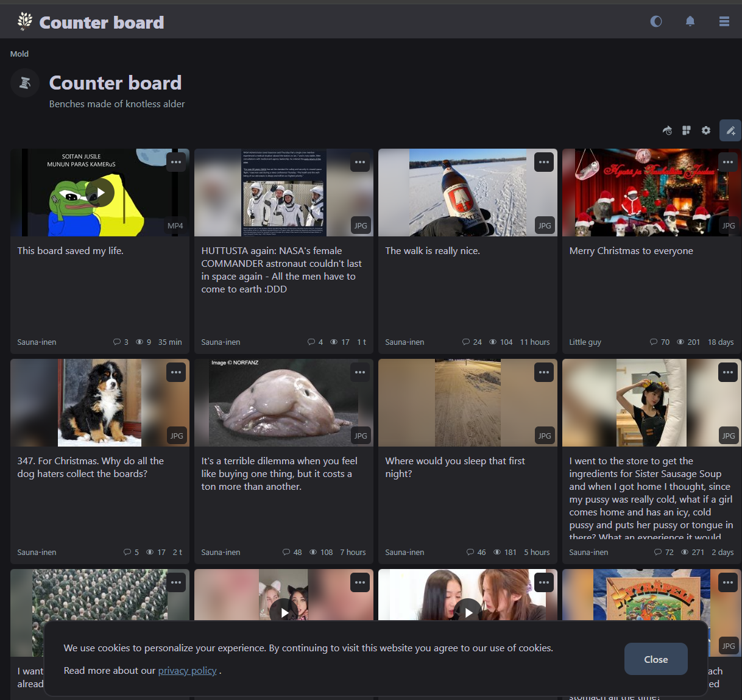Open notifications via the bell icon

pyautogui.click(x=690, y=21)
